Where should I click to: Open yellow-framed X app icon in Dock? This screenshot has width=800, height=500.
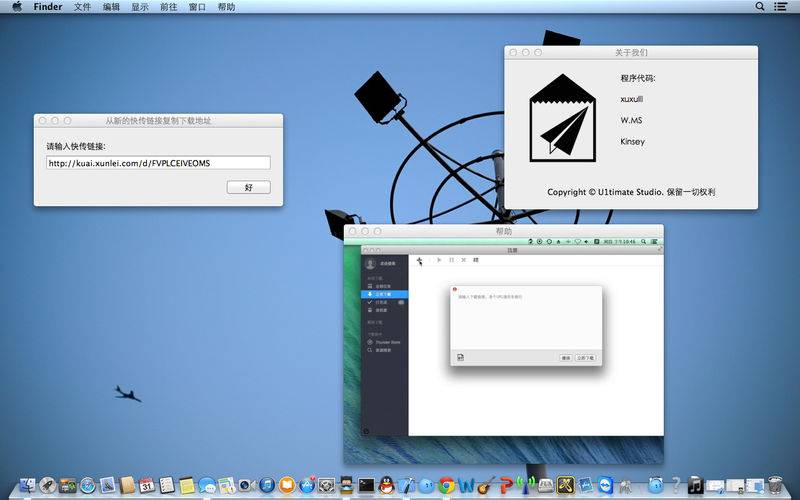566,485
